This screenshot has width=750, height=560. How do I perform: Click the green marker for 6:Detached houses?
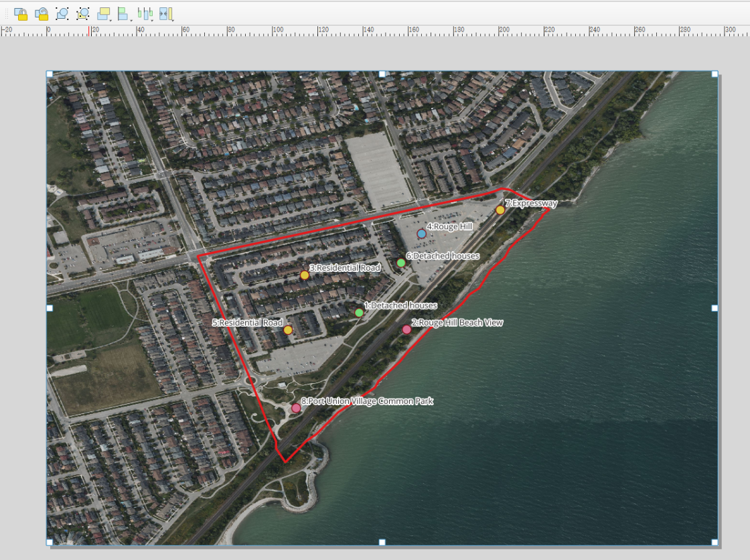pyautogui.click(x=401, y=263)
